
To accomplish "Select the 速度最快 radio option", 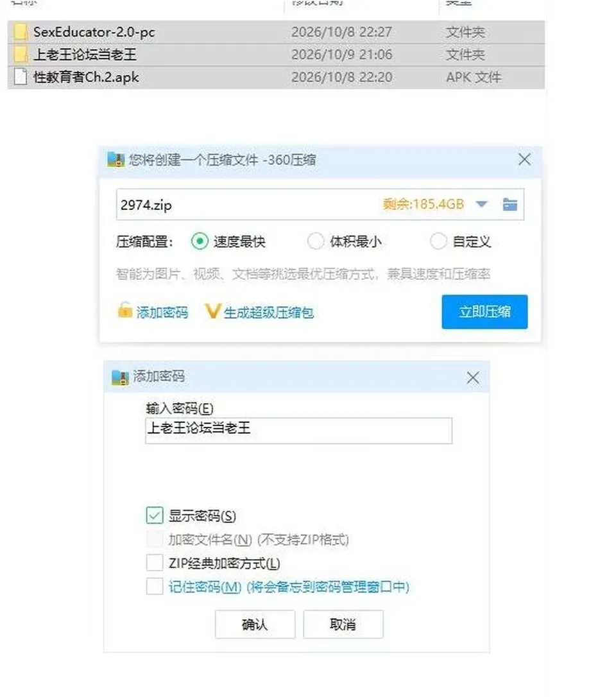I will [x=200, y=241].
